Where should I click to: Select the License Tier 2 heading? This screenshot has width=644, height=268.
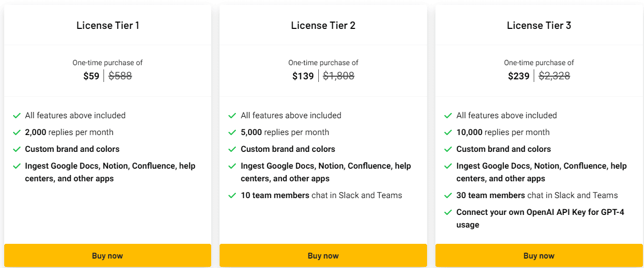coord(323,25)
